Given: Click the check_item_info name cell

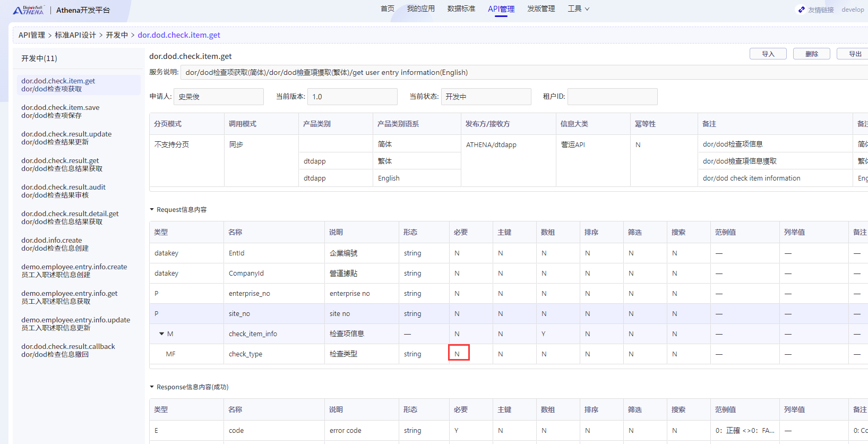Looking at the screenshot, I should (x=274, y=334).
